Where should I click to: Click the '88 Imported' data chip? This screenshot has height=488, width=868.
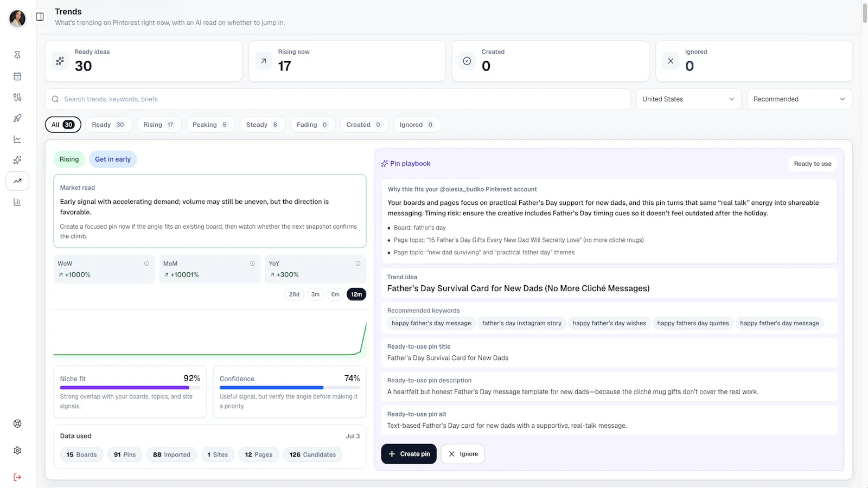171,455
